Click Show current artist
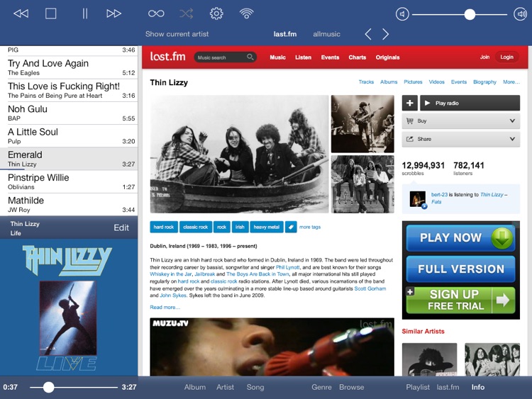This screenshot has height=399, width=532. click(x=177, y=34)
